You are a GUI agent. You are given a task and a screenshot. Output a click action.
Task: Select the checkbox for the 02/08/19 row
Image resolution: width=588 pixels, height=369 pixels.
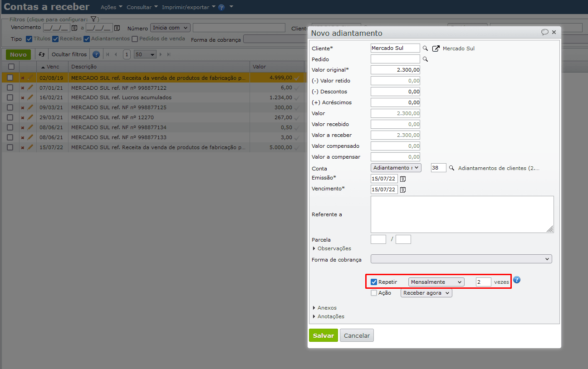10,78
